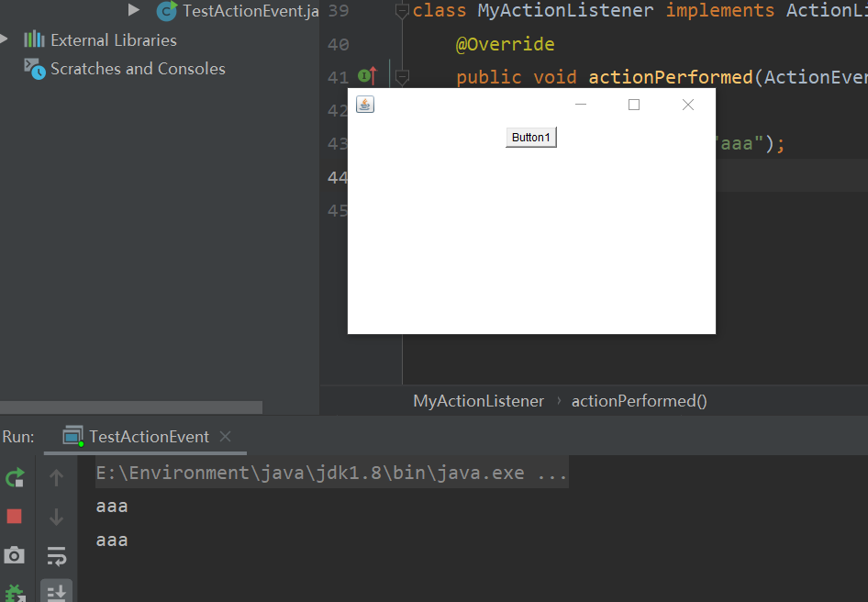Click the External Libraries bar-chart icon
The image size is (868, 602).
34,39
